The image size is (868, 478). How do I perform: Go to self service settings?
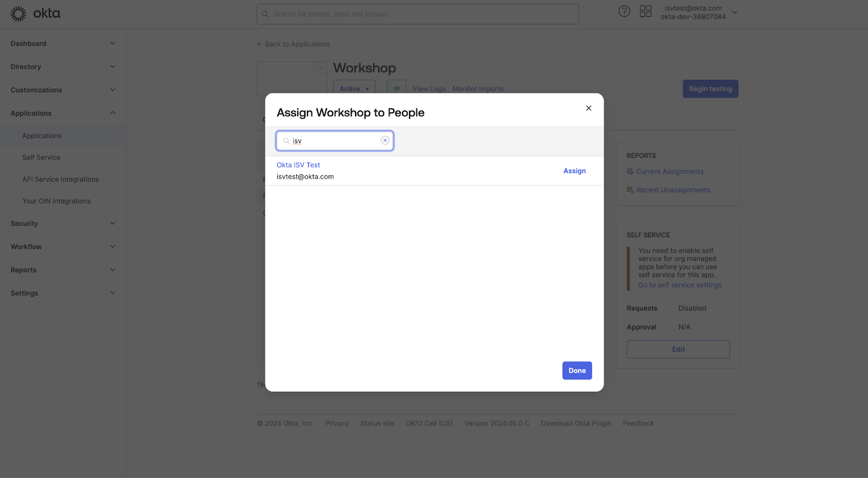(680, 285)
